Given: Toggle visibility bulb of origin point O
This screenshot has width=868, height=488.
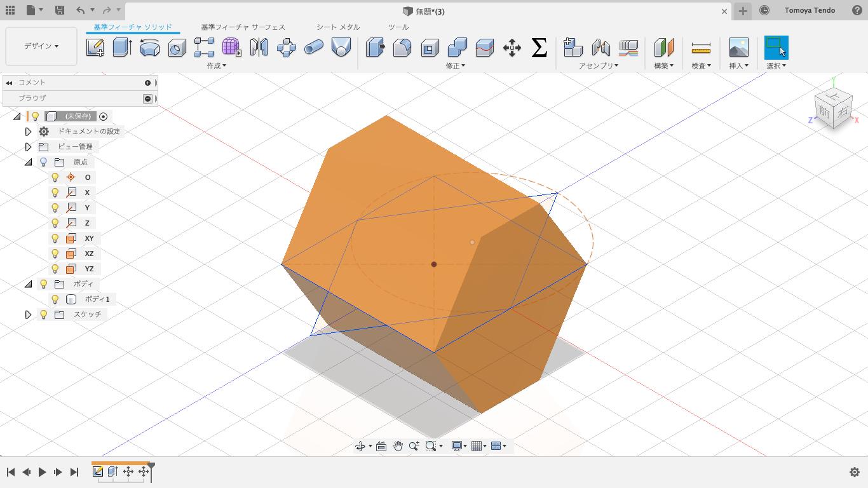Looking at the screenshot, I should [x=55, y=177].
